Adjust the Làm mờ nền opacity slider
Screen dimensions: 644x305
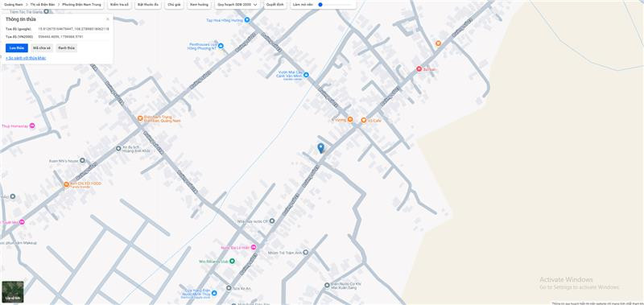coord(335,5)
